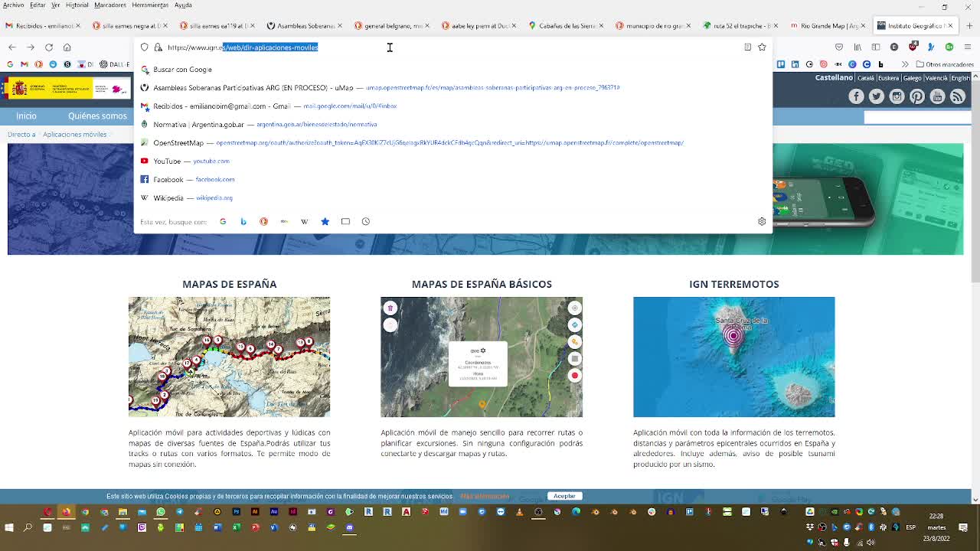Viewport: 980px width, 551px height.
Task: Select the OpenStreetMap oauth suggestion
Action: pyautogui.click(x=452, y=143)
